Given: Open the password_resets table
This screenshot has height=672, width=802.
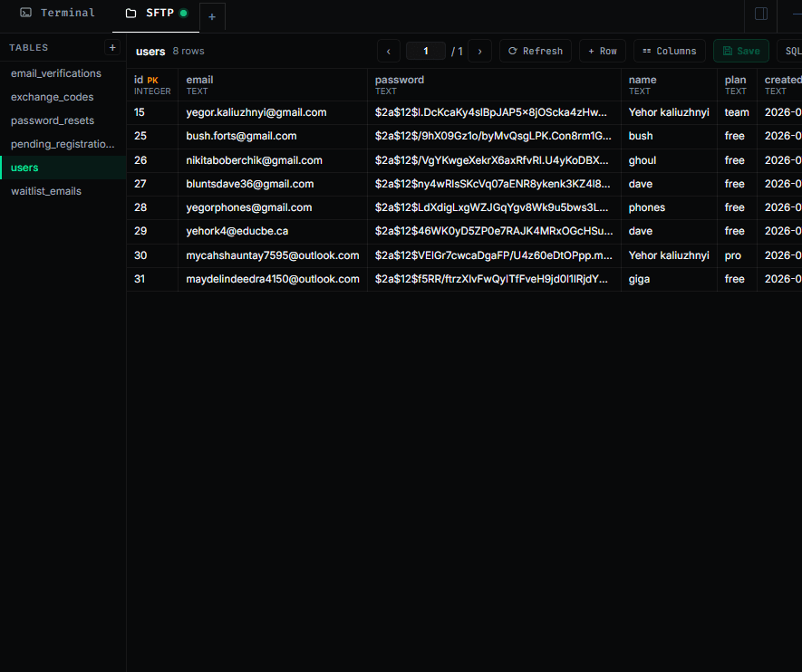Looking at the screenshot, I should pos(63,120).
